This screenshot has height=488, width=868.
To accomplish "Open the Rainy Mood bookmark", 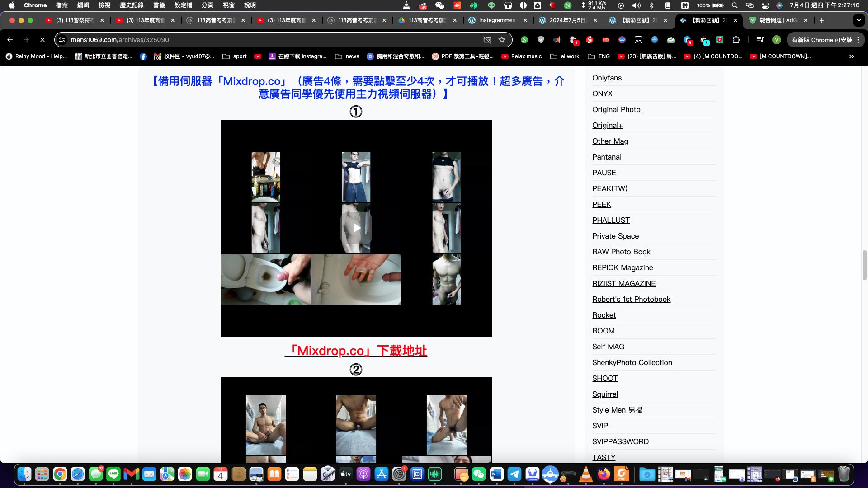I will [x=35, y=56].
